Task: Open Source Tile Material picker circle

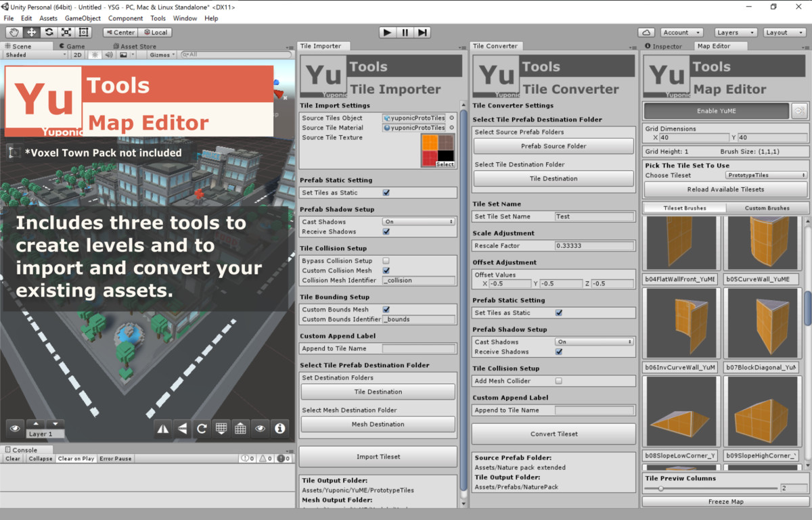Action: [x=451, y=127]
